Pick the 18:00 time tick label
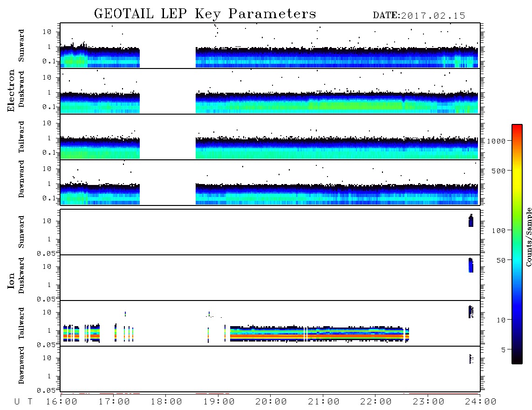 point(166,402)
